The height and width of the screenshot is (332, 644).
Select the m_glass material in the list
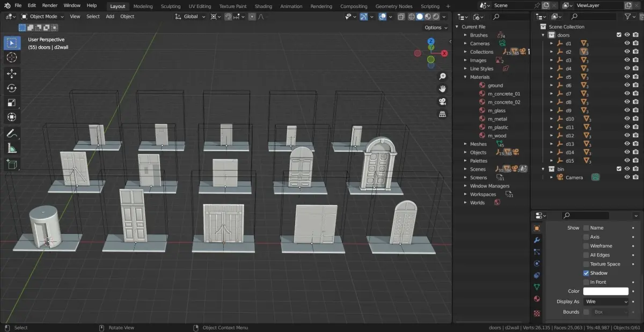click(x=496, y=110)
